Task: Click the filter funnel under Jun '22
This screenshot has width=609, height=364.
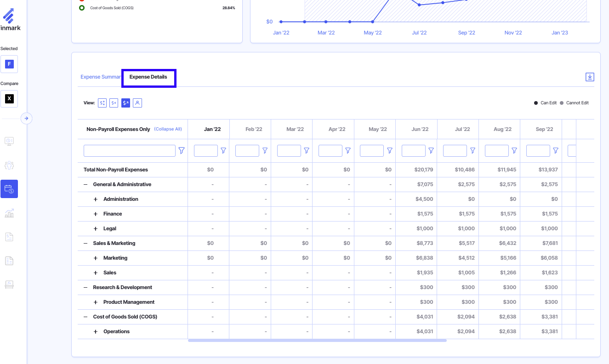Action: tap(431, 151)
